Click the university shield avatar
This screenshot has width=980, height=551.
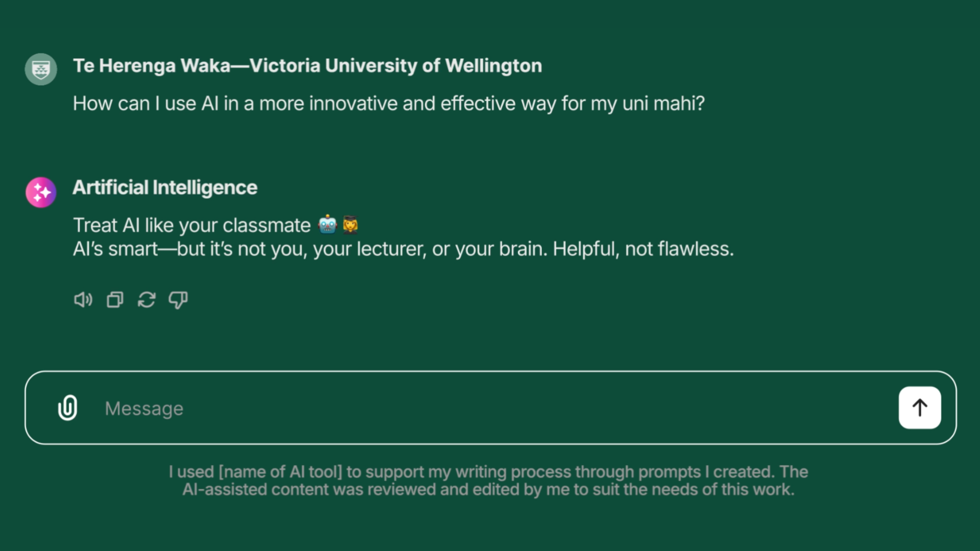pyautogui.click(x=41, y=69)
